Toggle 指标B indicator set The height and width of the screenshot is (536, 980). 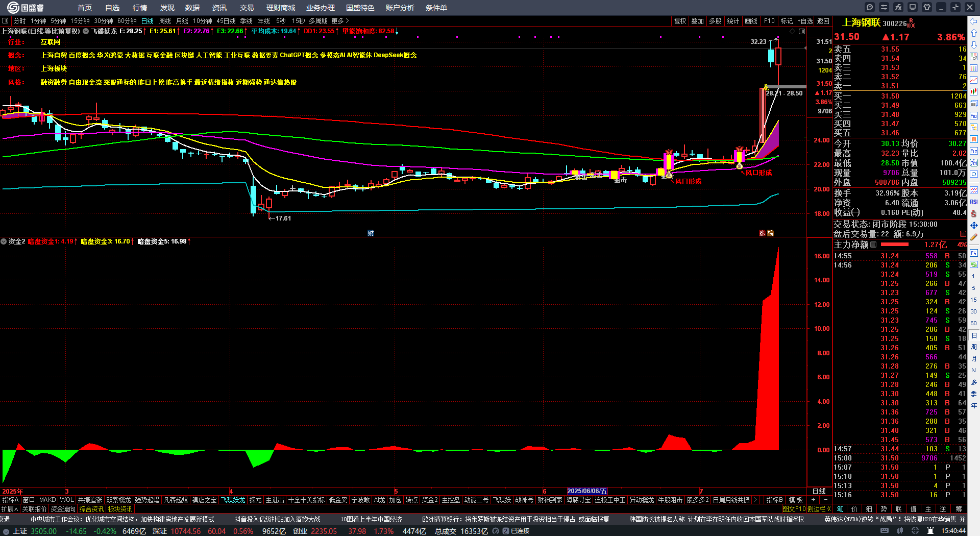[774, 500]
